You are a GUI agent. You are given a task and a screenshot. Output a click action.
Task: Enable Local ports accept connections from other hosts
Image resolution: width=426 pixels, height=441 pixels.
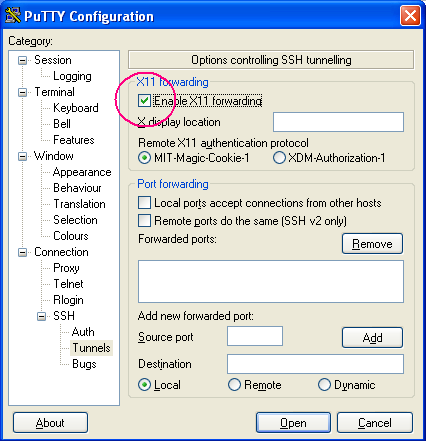[144, 203]
